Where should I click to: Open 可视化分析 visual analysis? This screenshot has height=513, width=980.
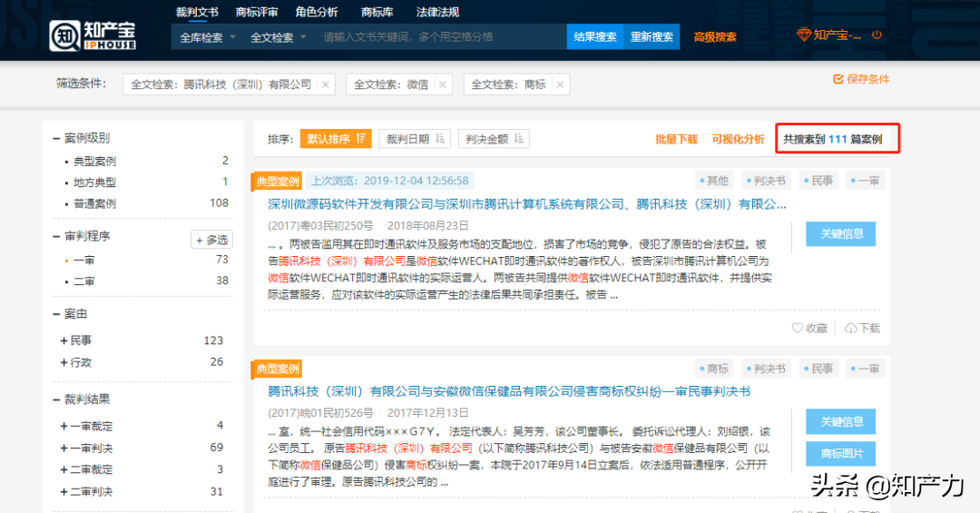(738, 139)
